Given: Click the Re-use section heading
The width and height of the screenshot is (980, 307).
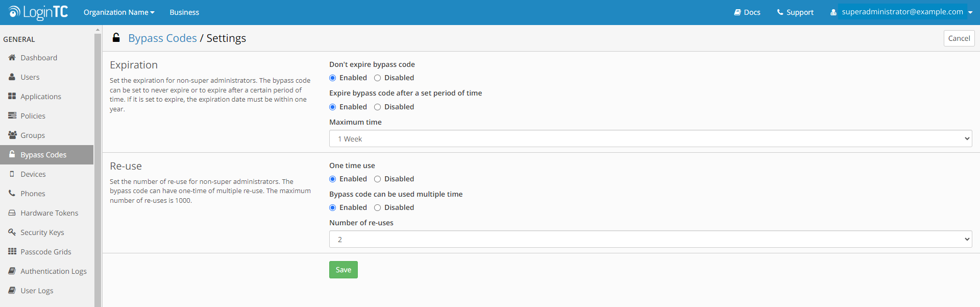Looking at the screenshot, I should coord(126,166).
